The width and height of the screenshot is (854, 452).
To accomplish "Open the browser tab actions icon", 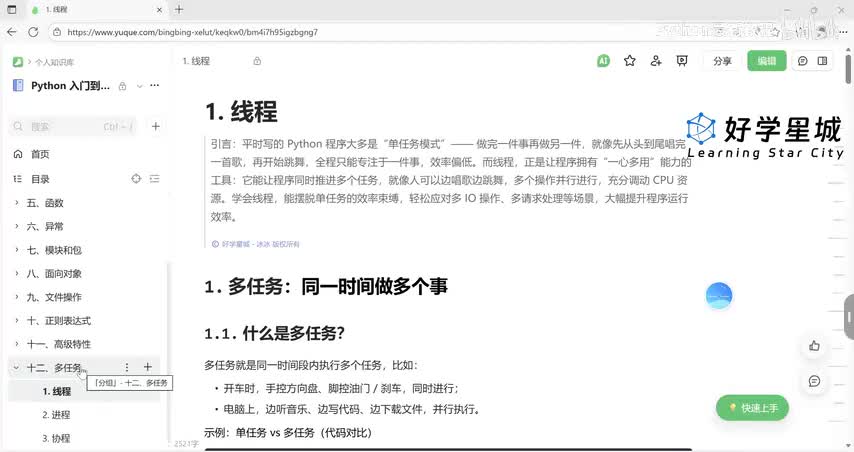I will pos(11,9).
